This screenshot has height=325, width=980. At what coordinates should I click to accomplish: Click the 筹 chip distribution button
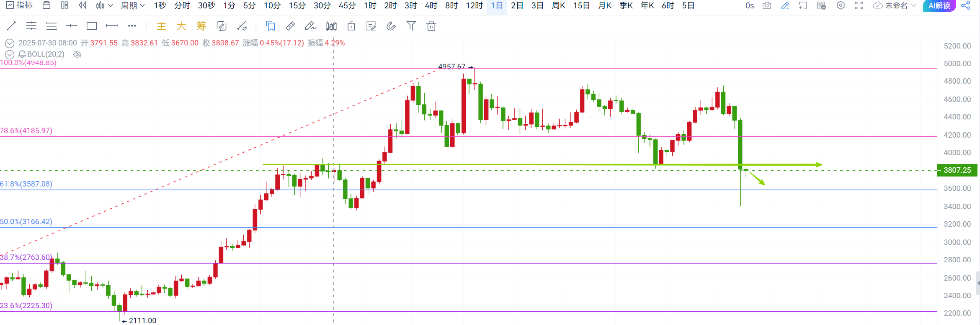(201, 26)
